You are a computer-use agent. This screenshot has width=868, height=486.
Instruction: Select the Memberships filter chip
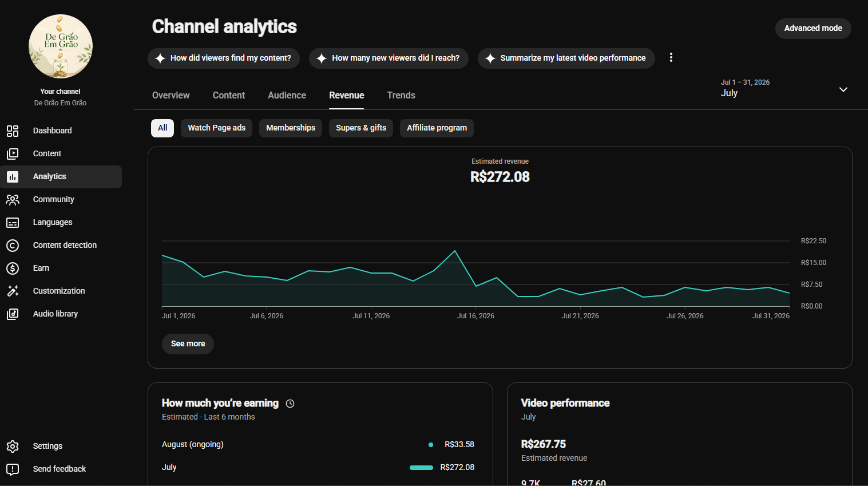[291, 128]
